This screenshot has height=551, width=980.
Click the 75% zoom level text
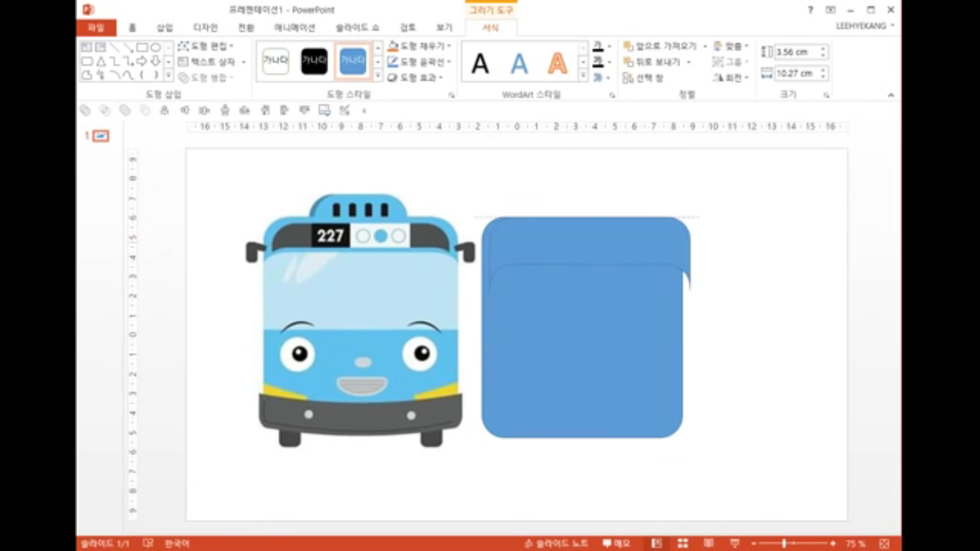click(x=856, y=543)
